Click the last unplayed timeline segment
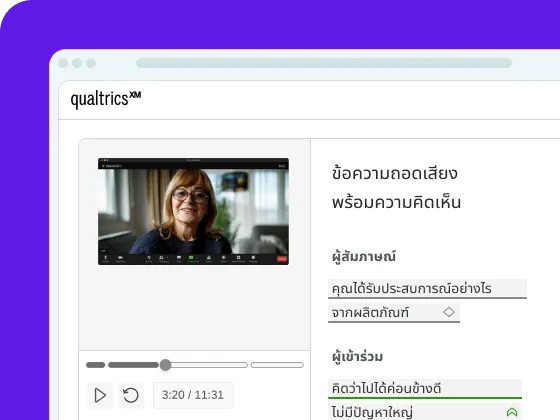This screenshot has height=420, width=560. (x=277, y=365)
